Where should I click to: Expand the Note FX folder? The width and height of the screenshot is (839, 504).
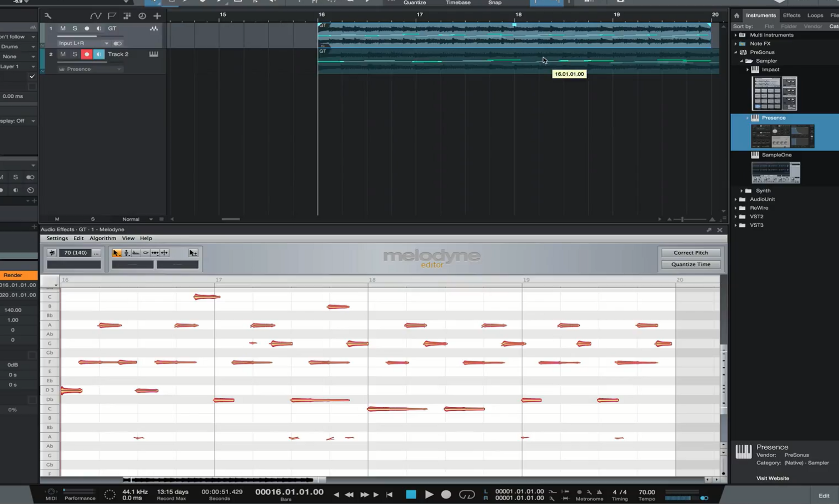[x=735, y=43]
